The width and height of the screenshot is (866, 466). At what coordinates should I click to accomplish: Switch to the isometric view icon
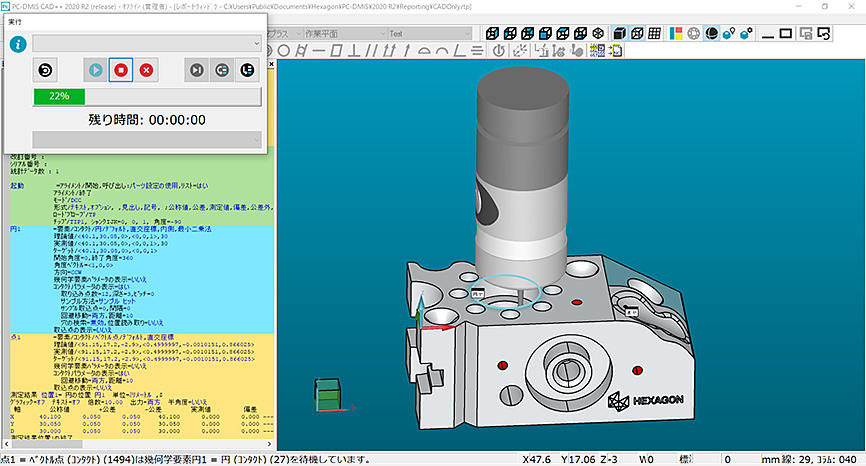point(598,34)
